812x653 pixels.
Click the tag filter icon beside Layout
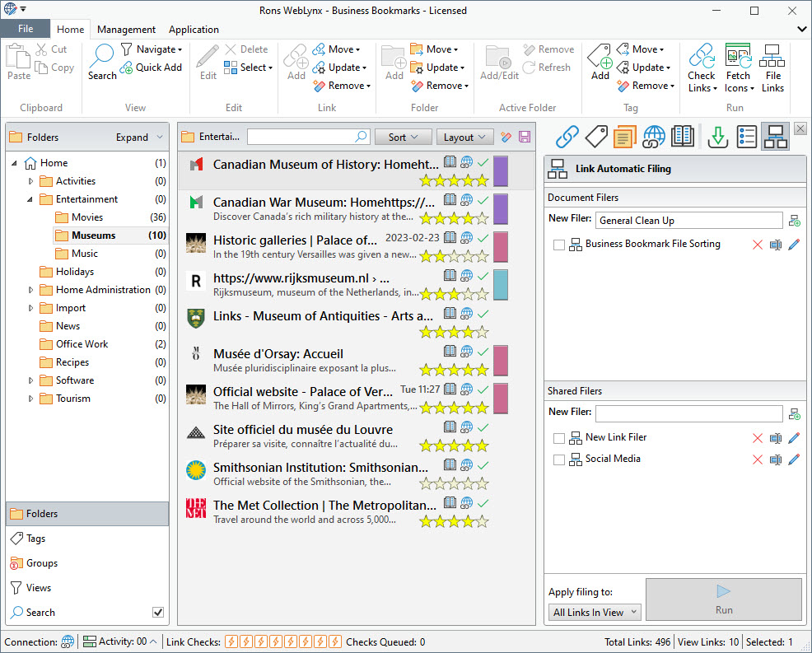coord(506,138)
